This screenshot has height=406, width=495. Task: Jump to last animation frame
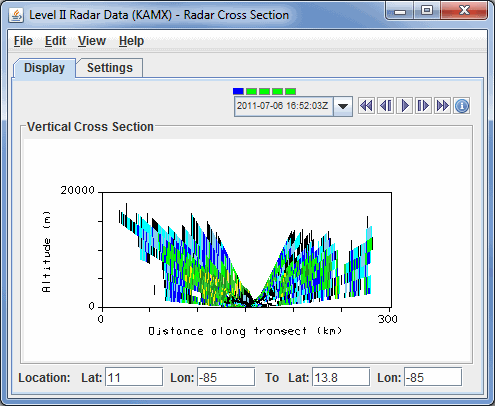442,106
